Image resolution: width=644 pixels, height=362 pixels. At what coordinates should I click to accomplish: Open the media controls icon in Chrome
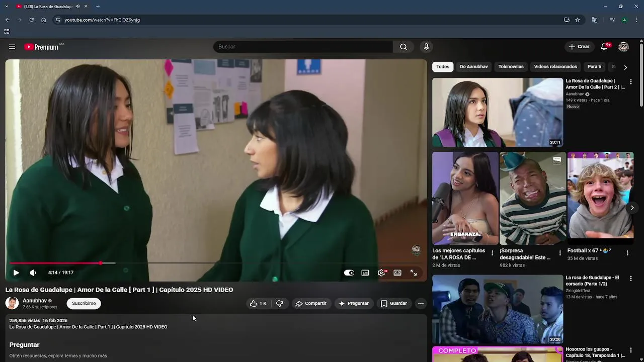pyautogui.click(x=612, y=20)
